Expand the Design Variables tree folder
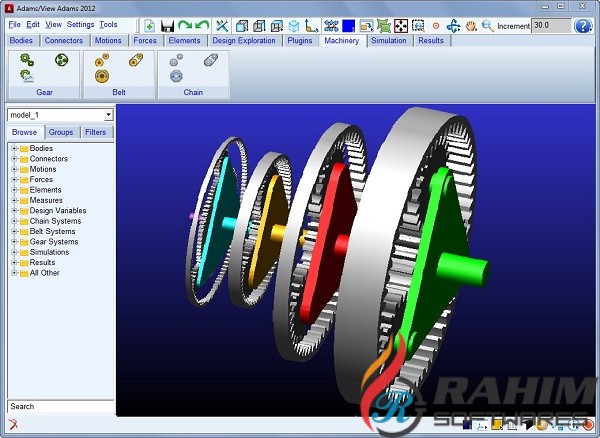This screenshot has height=438, width=600. pyautogui.click(x=14, y=210)
